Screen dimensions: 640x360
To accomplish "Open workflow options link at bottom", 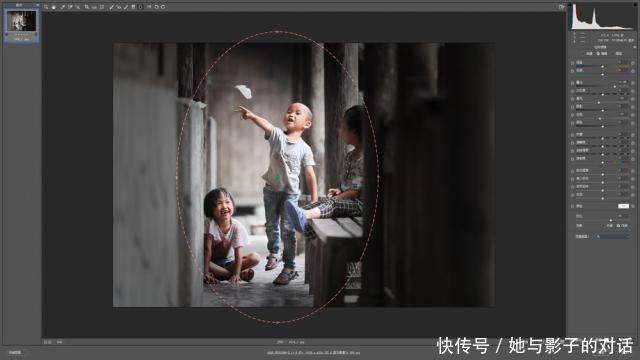I will coord(313,352).
